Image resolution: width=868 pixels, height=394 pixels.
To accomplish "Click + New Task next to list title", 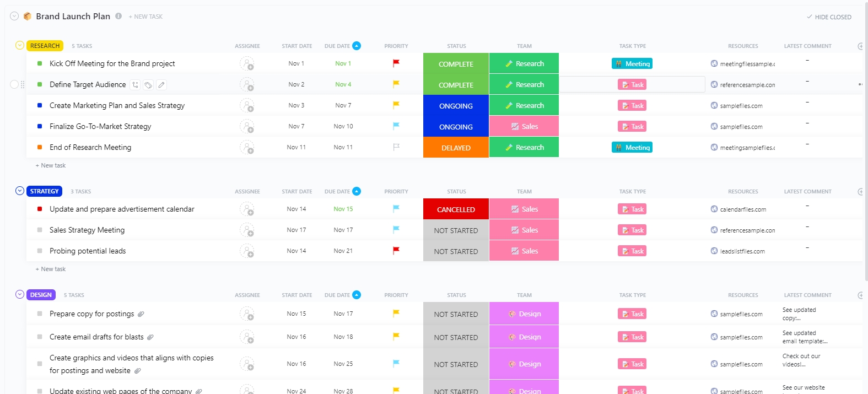I will [145, 17].
